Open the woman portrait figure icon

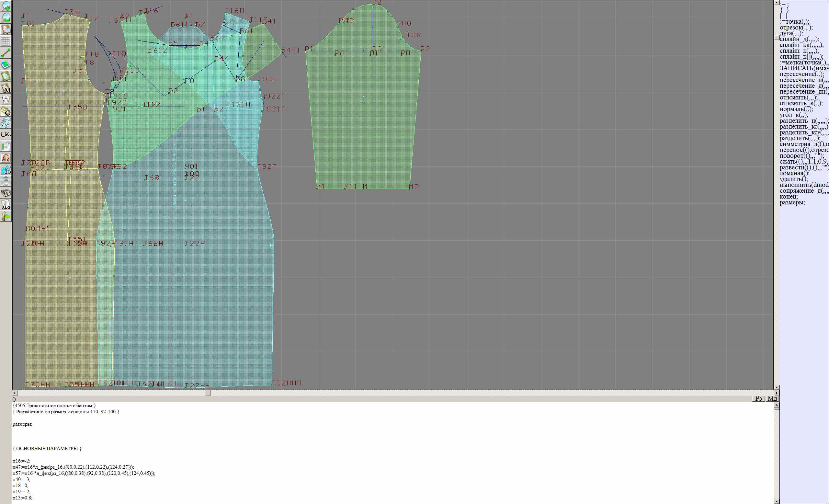[x=6, y=158]
